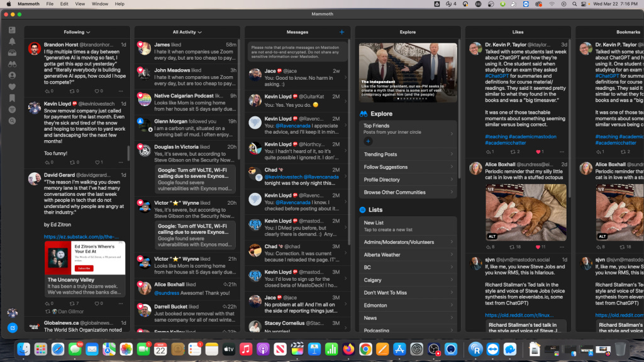
Task: Open Admins/Moderators/Volunteers list
Action: (x=408, y=242)
